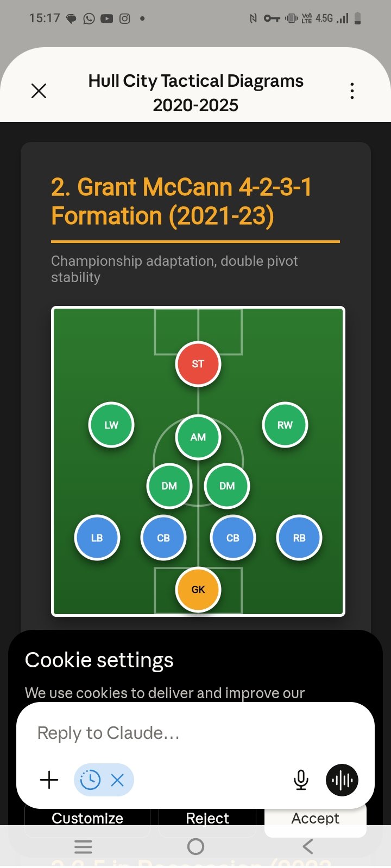
Task: Open the artifact overflow menu
Action: pyautogui.click(x=352, y=91)
